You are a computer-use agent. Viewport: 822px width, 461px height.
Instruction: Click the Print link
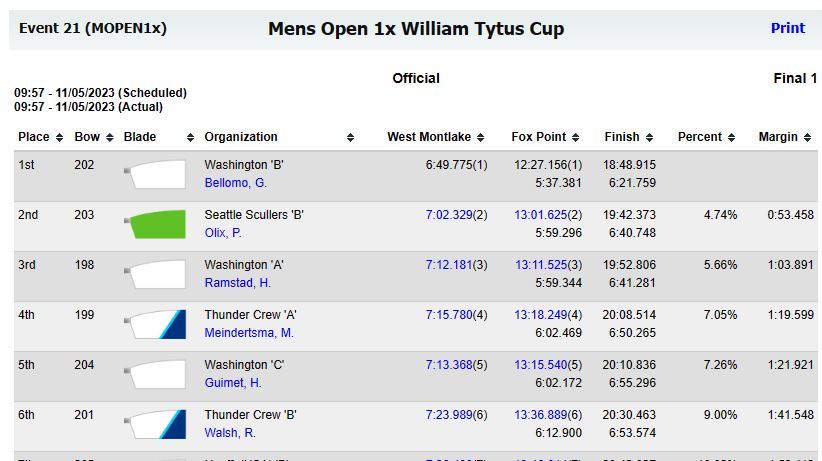(787, 28)
